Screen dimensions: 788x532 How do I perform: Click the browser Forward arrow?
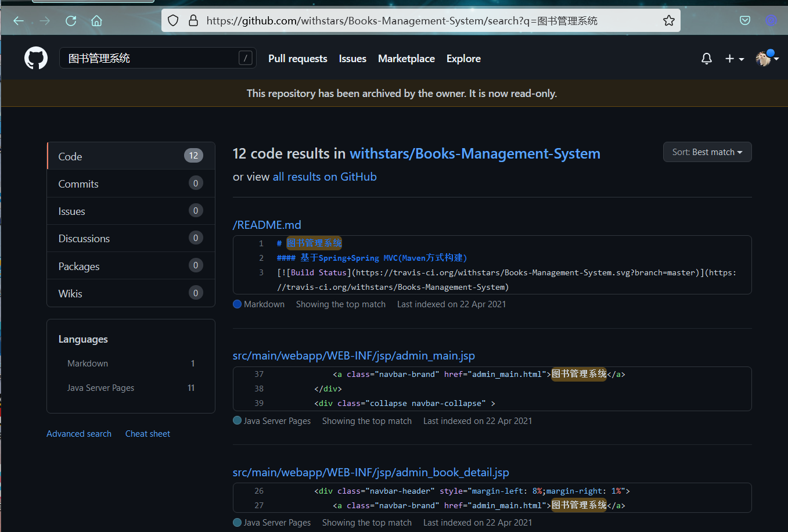[45, 21]
